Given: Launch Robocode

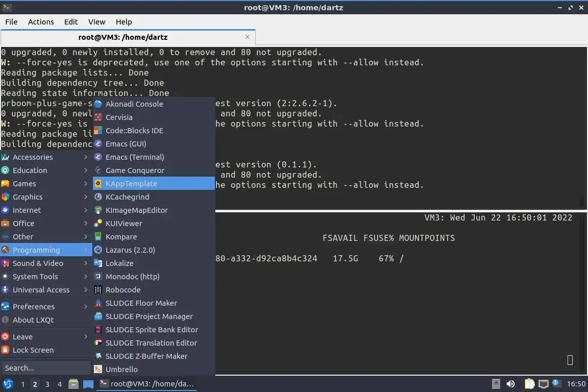Looking at the screenshot, I should tap(154, 289).
